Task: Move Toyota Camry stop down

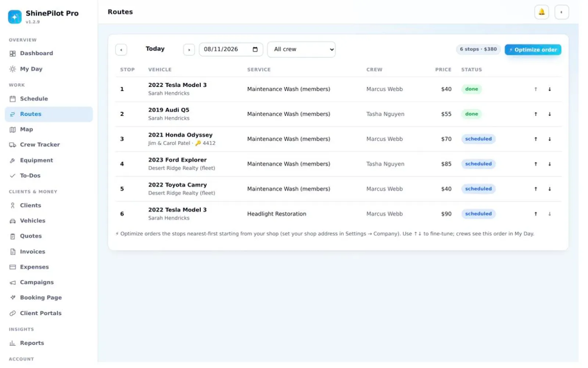Action: 549,189
